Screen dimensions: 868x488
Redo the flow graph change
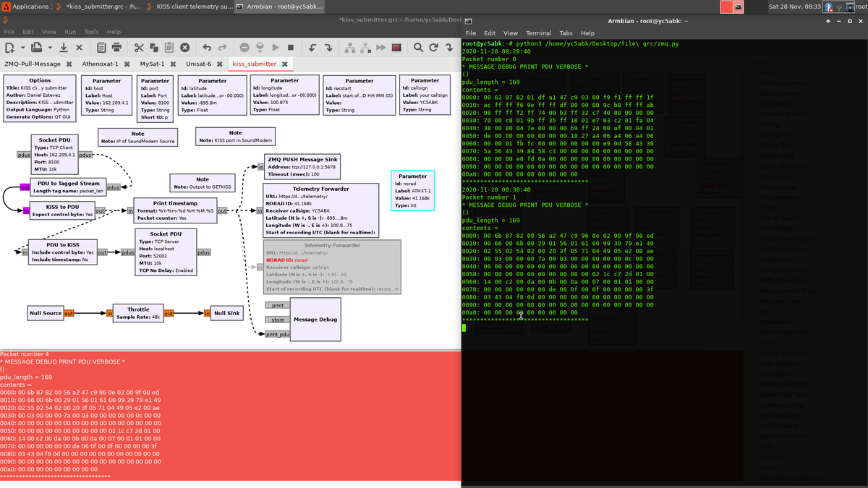pyautogui.click(x=222, y=47)
